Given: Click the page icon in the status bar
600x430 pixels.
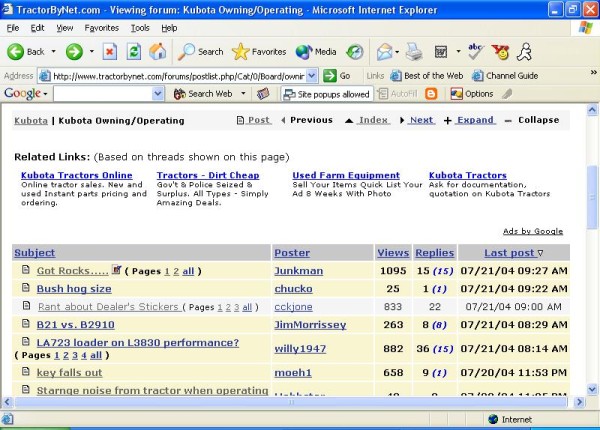Looking at the screenshot, I should 8,419.
